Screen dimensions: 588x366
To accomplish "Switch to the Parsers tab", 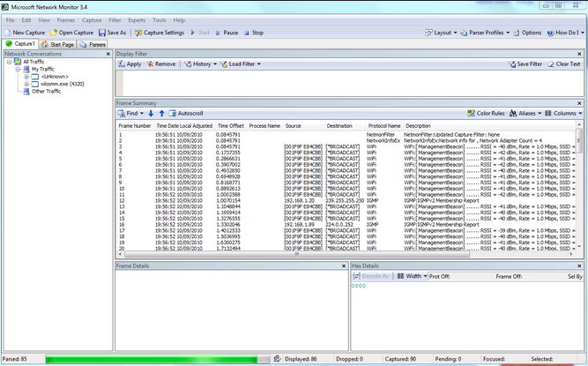I will click(93, 44).
